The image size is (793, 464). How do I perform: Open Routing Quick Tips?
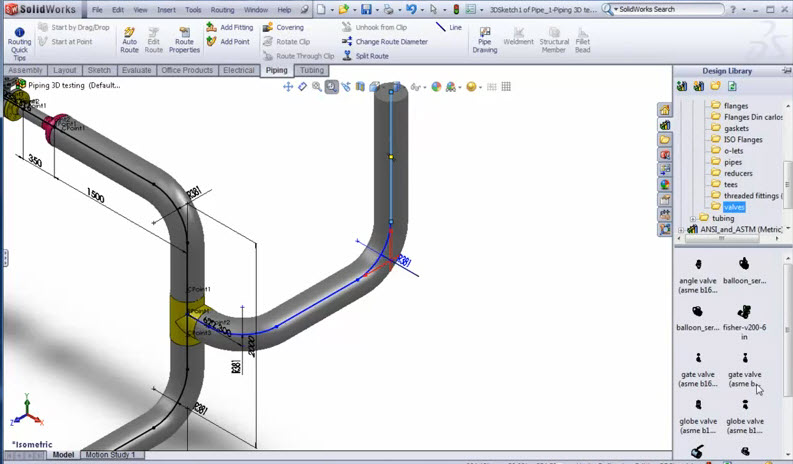(x=19, y=44)
